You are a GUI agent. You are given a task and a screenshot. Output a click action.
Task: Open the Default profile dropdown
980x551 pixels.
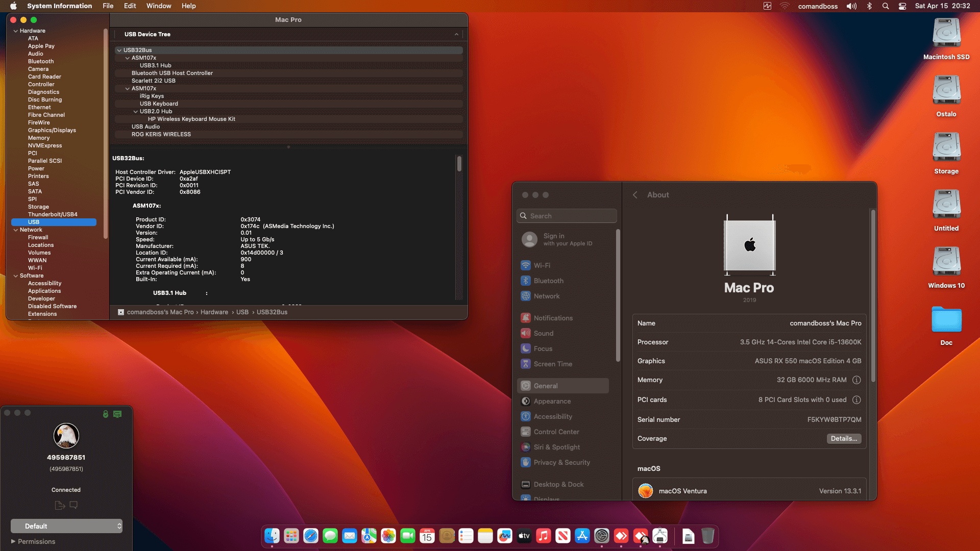(66, 526)
